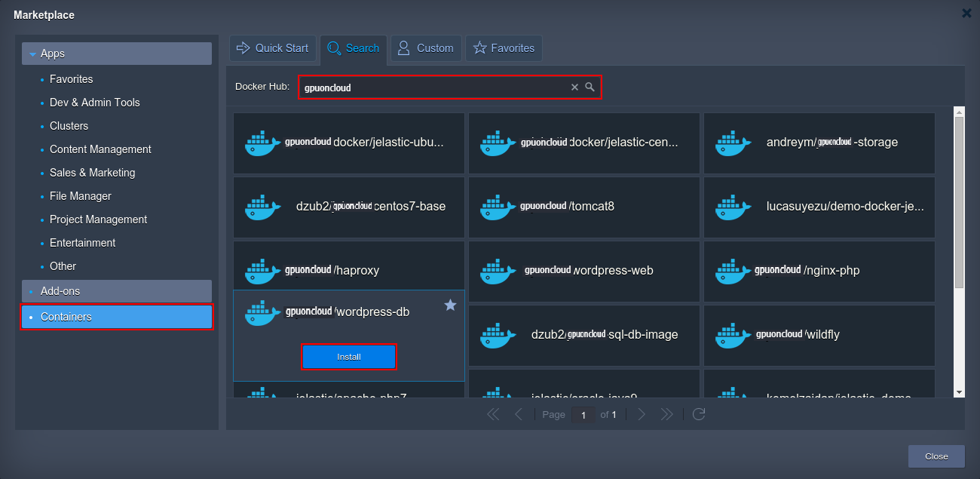
Task: Switch to the Quick Start tab
Action: click(x=272, y=48)
